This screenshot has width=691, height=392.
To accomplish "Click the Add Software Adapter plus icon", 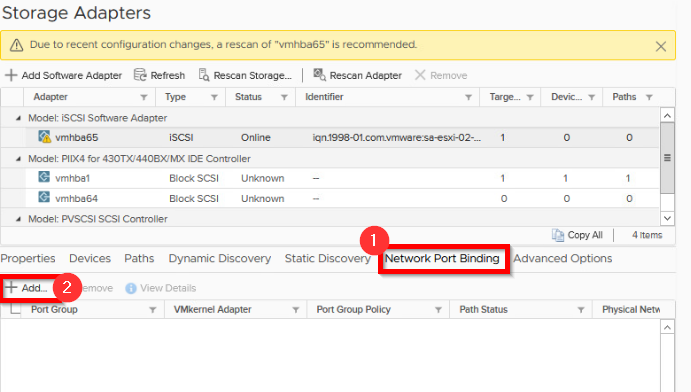I will (11, 75).
